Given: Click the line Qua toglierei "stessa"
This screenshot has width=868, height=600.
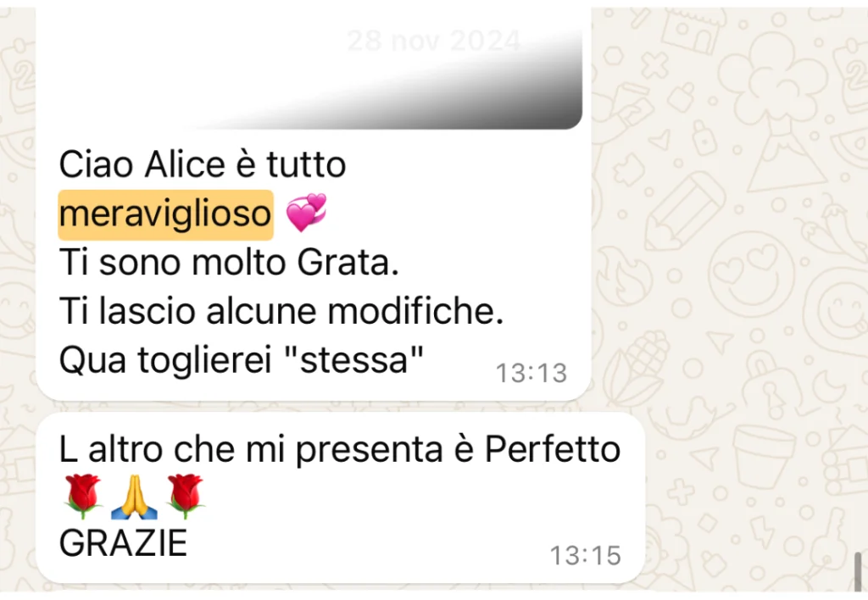Looking at the screenshot, I should click(x=241, y=360).
